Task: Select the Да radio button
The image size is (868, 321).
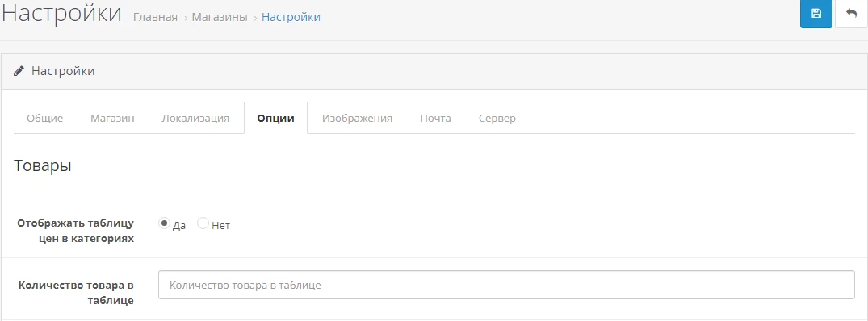Action: tap(164, 223)
